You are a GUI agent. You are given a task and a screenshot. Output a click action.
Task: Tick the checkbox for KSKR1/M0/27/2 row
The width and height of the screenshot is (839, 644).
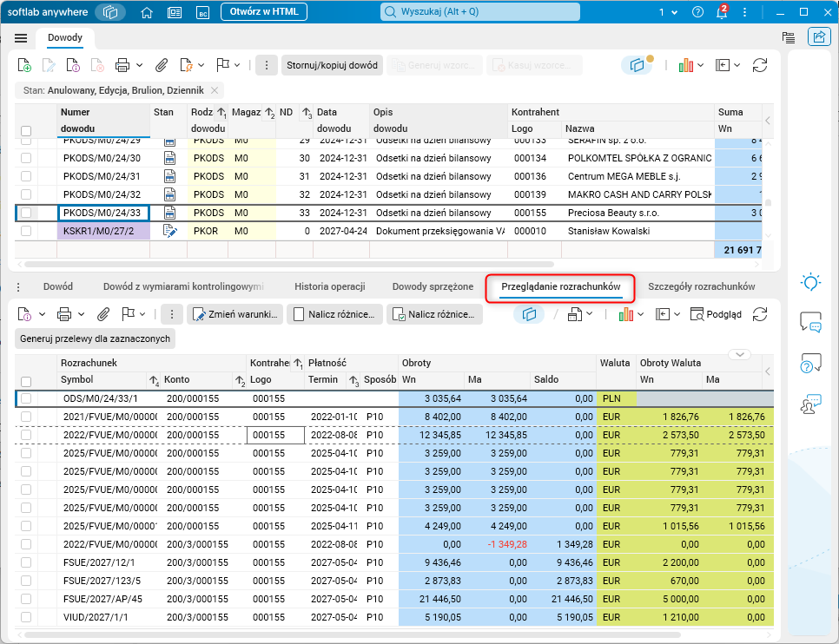(x=26, y=231)
